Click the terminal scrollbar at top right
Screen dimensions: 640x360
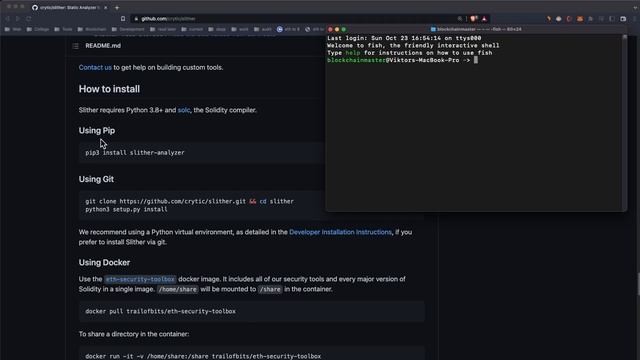(x=624, y=37)
